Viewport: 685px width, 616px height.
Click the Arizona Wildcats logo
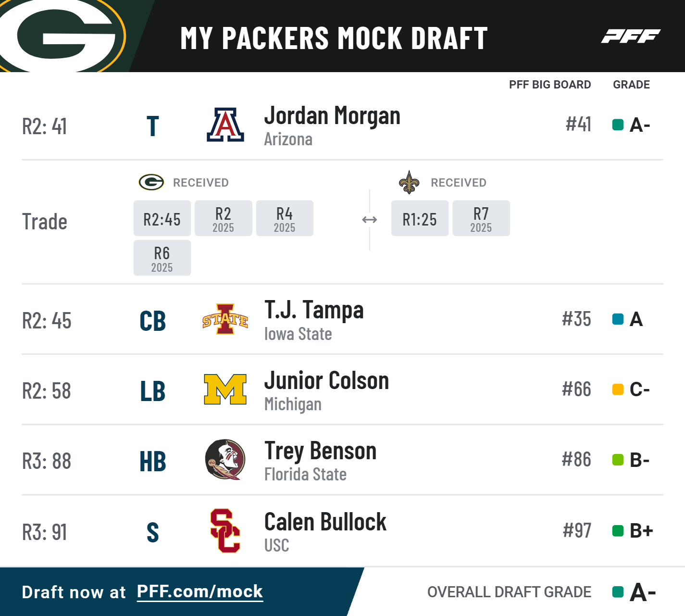(225, 125)
